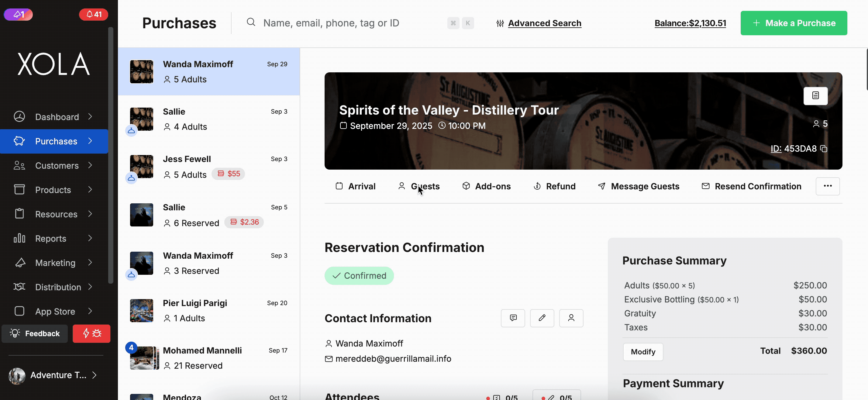Viewport: 868px width, 400px height.
Task: Select the Add-ons action tab
Action: coord(486,186)
